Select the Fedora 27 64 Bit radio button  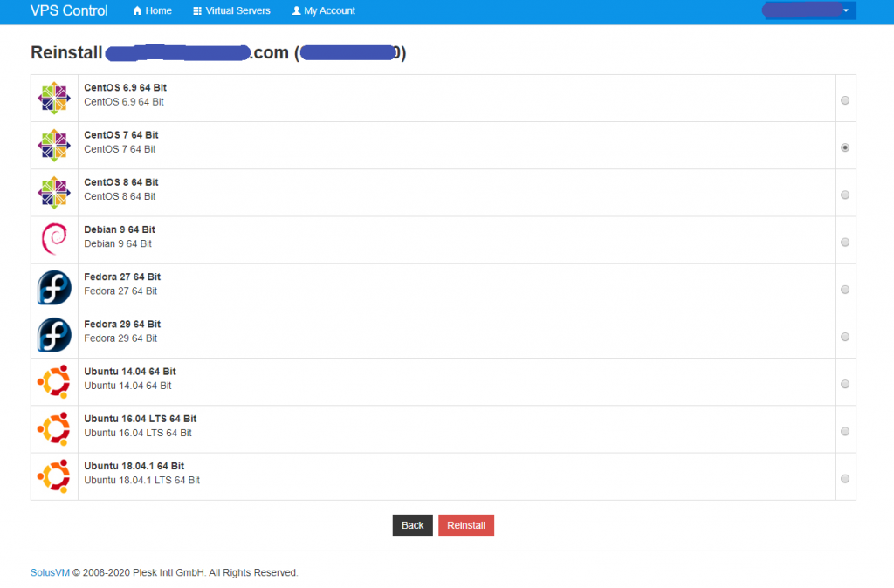845,290
